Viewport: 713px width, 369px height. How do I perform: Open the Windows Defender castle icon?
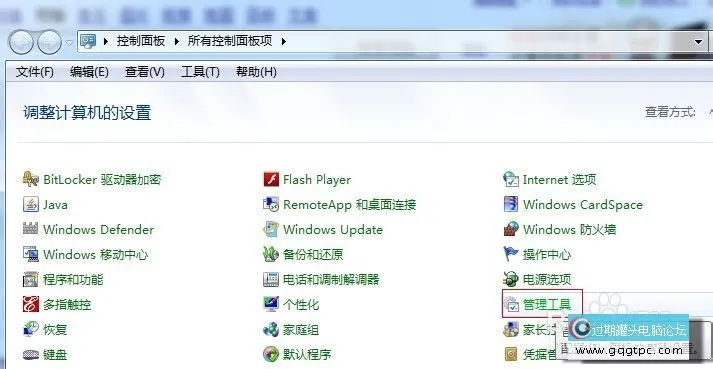point(30,229)
